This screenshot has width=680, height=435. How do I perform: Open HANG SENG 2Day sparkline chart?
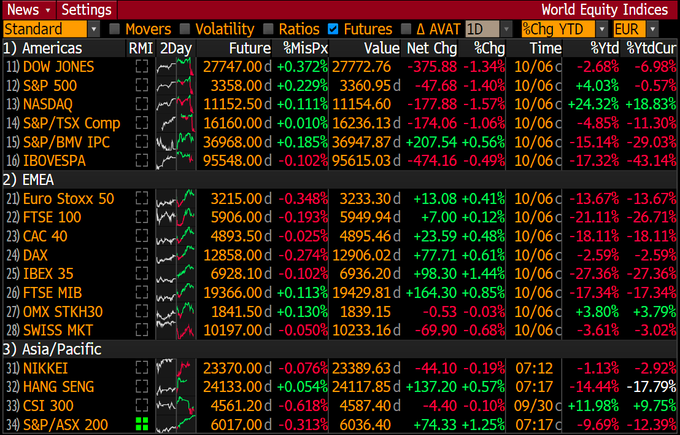click(176, 386)
